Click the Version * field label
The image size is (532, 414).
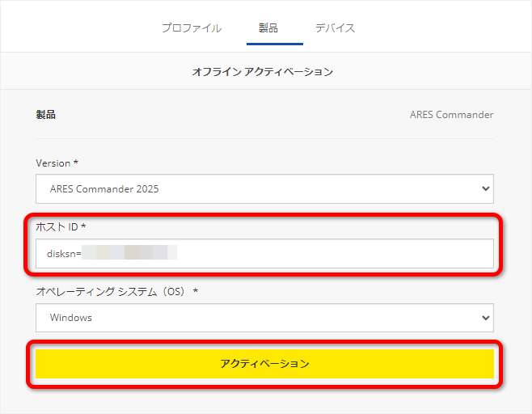tap(57, 163)
